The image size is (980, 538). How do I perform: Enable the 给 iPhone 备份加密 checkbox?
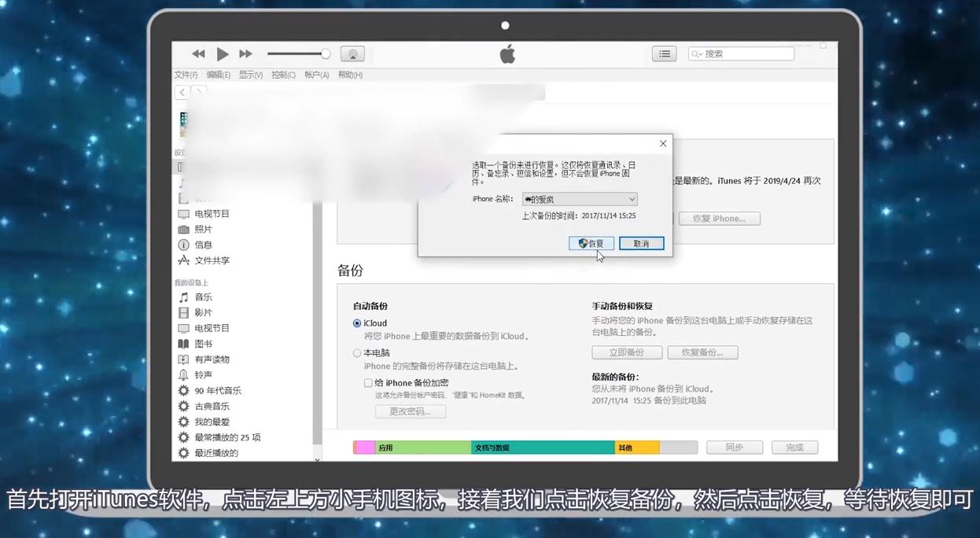[x=368, y=383]
